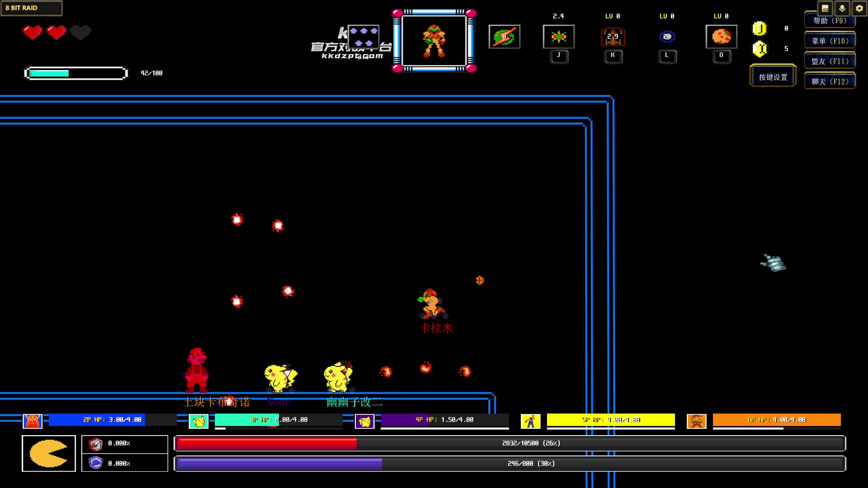This screenshot has width=868, height=488.
Task: Activate the green missile skill icon
Action: click(x=505, y=37)
